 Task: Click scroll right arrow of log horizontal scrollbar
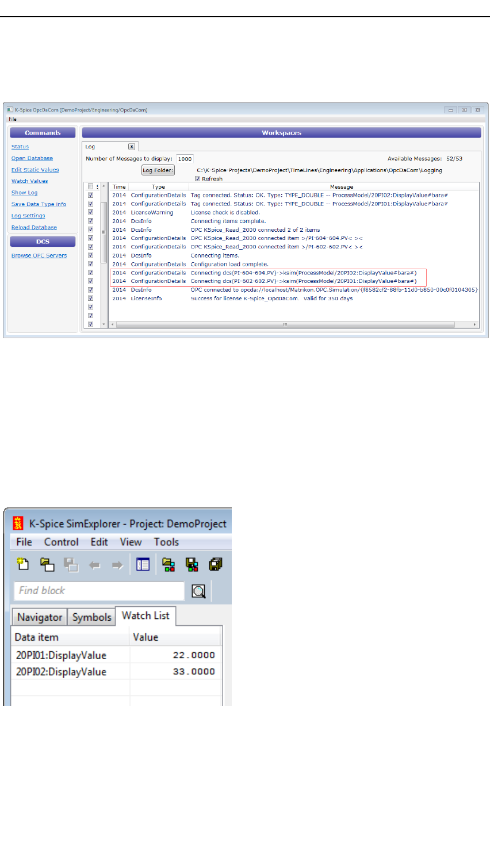pyautogui.click(x=475, y=324)
